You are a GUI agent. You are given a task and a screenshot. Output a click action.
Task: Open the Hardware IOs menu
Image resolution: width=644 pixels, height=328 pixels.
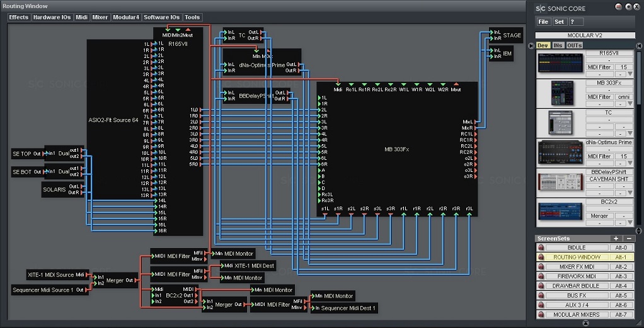(52, 18)
